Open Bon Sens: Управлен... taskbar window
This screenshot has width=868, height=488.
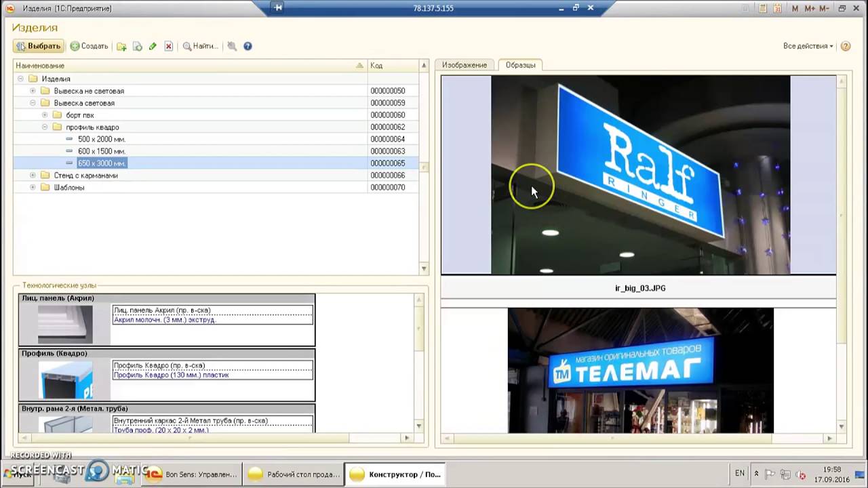click(193, 474)
